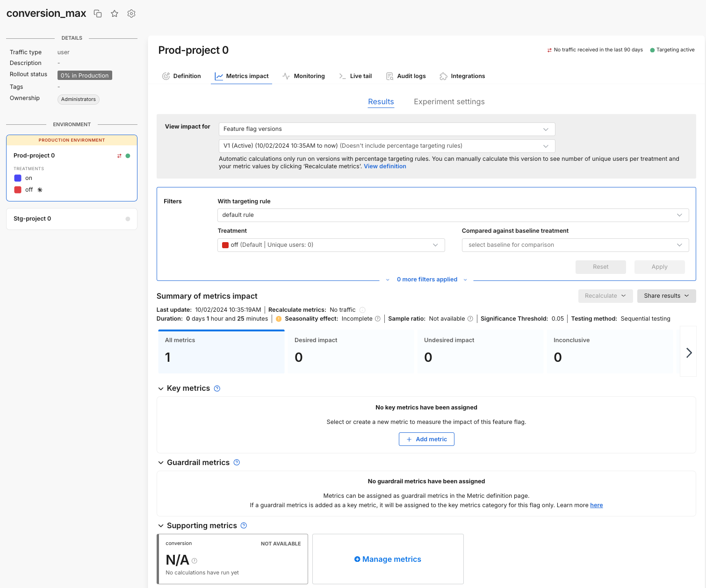The height and width of the screenshot is (588, 706).
Task: Click the Add metric button
Action: pyautogui.click(x=426, y=439)
